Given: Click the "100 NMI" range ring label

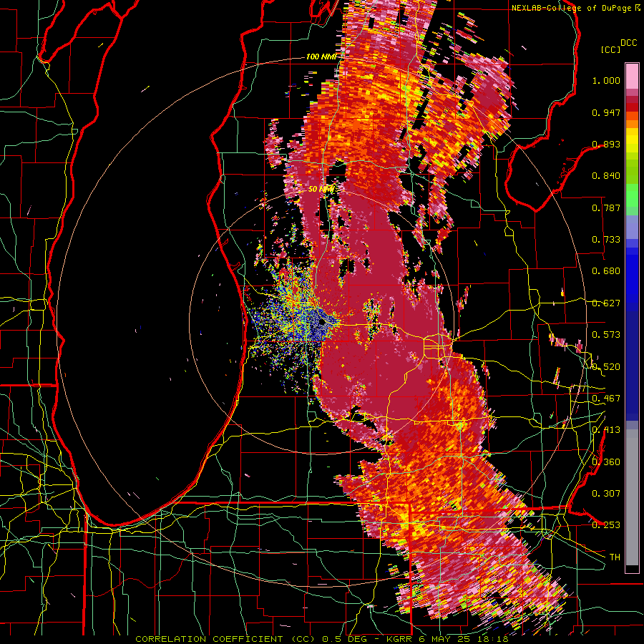Looking at the screenshot, I should pos(321,57).
